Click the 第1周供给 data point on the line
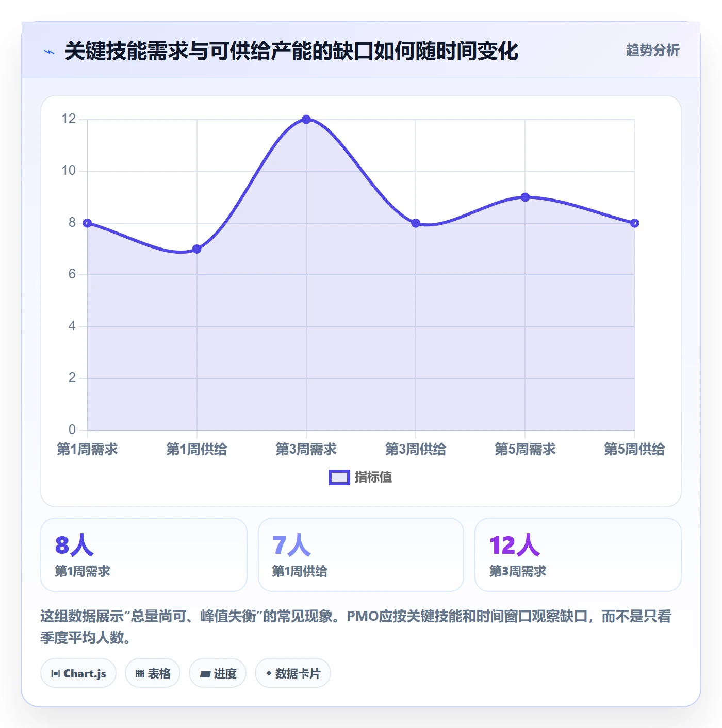The width and height of the screenshot is (722, 728). [196, 249]
